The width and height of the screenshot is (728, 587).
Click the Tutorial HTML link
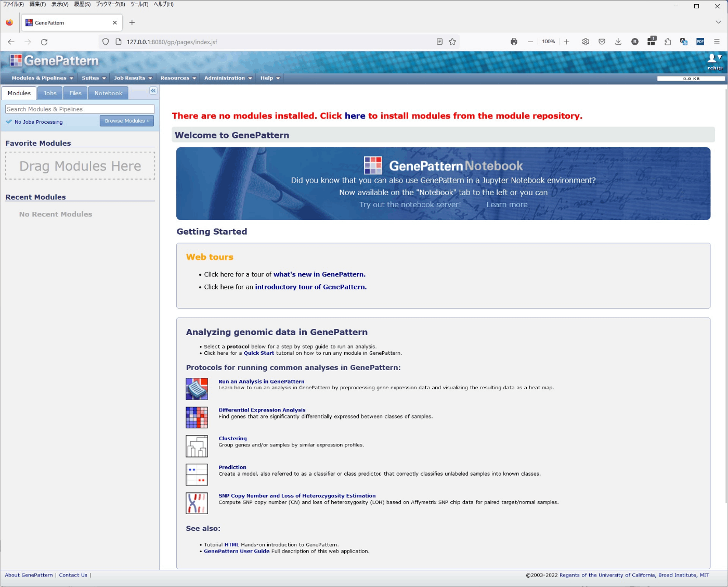pos(231,545)
